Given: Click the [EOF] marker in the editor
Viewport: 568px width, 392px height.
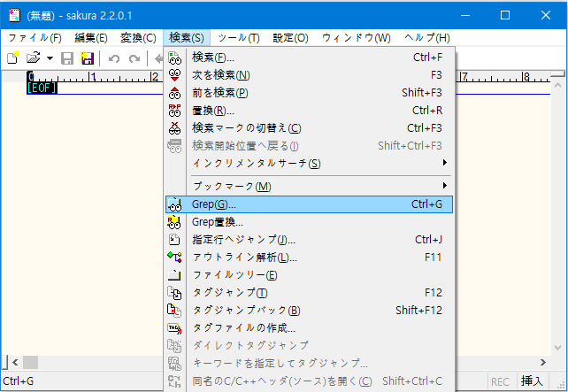Looking at the screenshot, I should tap(42, 88).
